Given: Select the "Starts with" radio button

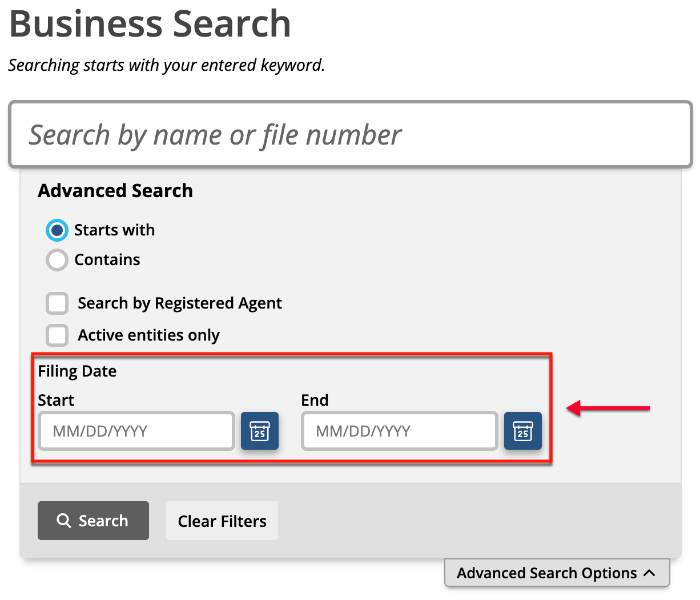Looking at the screenshot, I should coord(57,230).
